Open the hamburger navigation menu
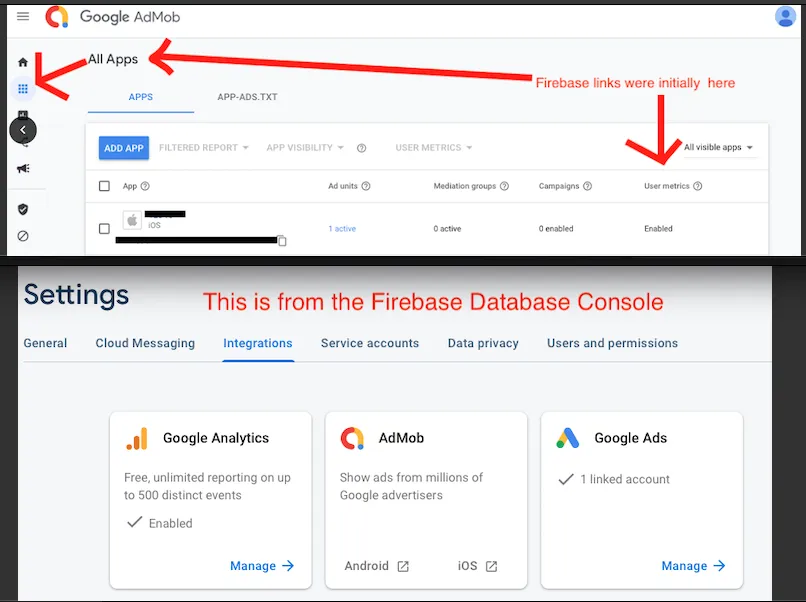This screenshot has width=806, height=602. (x=23, y=16)
